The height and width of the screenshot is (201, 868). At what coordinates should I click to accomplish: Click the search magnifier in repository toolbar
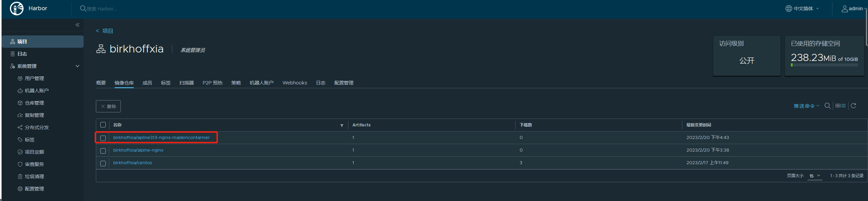[x=827, y=106]
